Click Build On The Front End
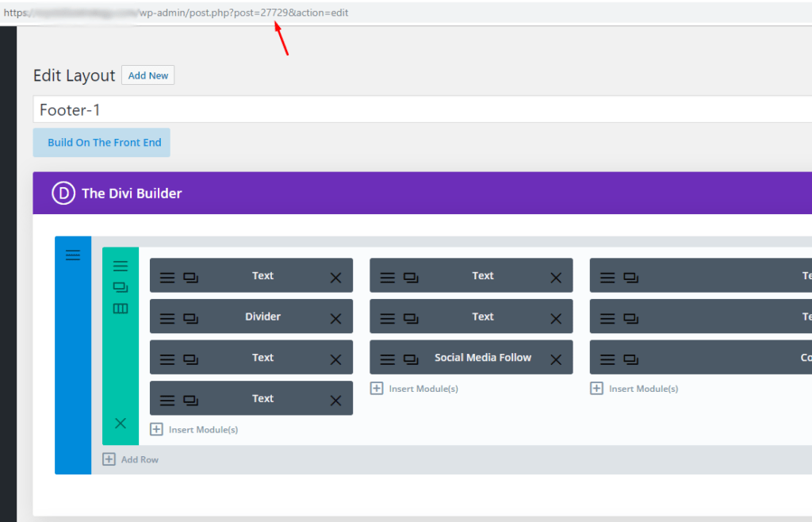 pyautogui.click(x=104, y=143)
